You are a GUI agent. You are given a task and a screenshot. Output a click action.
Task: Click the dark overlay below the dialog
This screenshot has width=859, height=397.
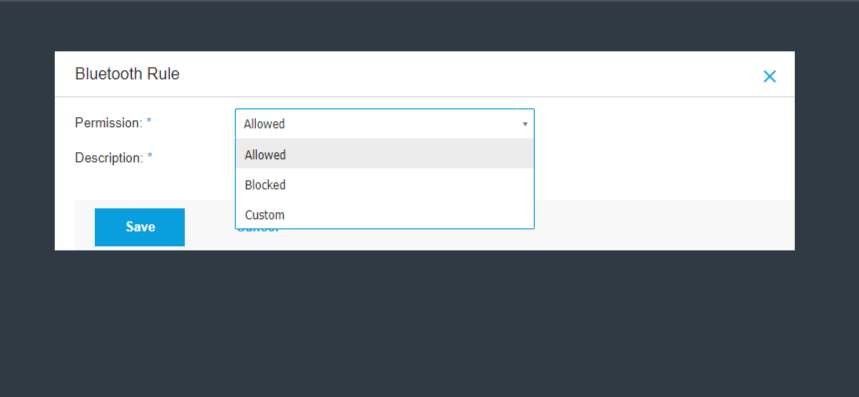point(430,323)
